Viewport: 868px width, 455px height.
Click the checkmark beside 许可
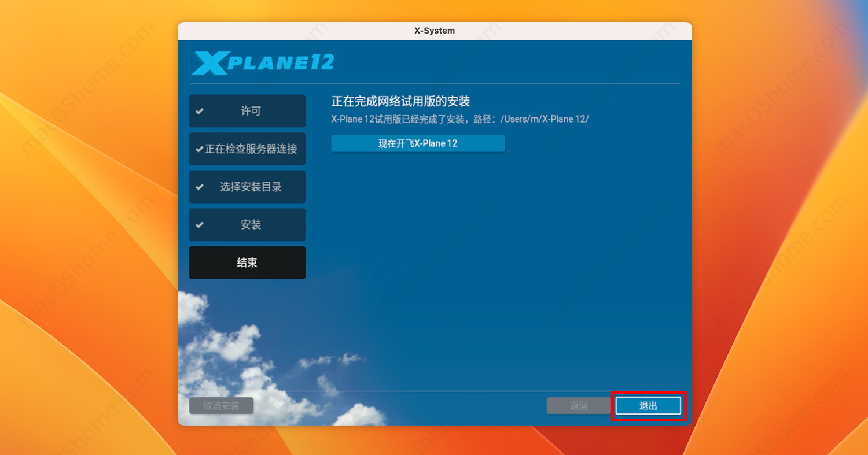200,111
